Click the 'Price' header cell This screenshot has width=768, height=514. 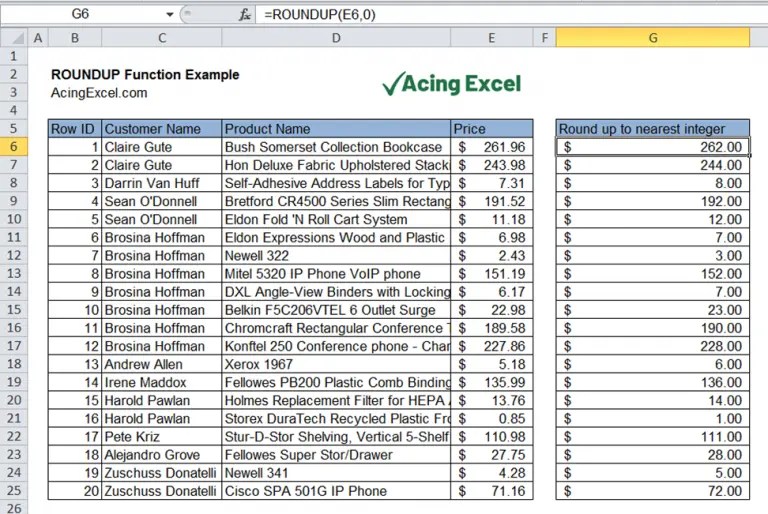point(491,129)
